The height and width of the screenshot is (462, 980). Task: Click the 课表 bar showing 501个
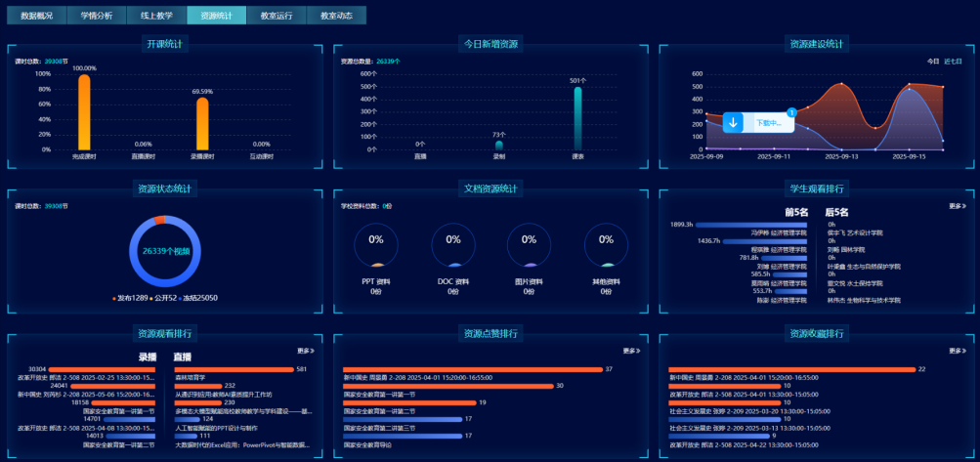pos(577,118)
